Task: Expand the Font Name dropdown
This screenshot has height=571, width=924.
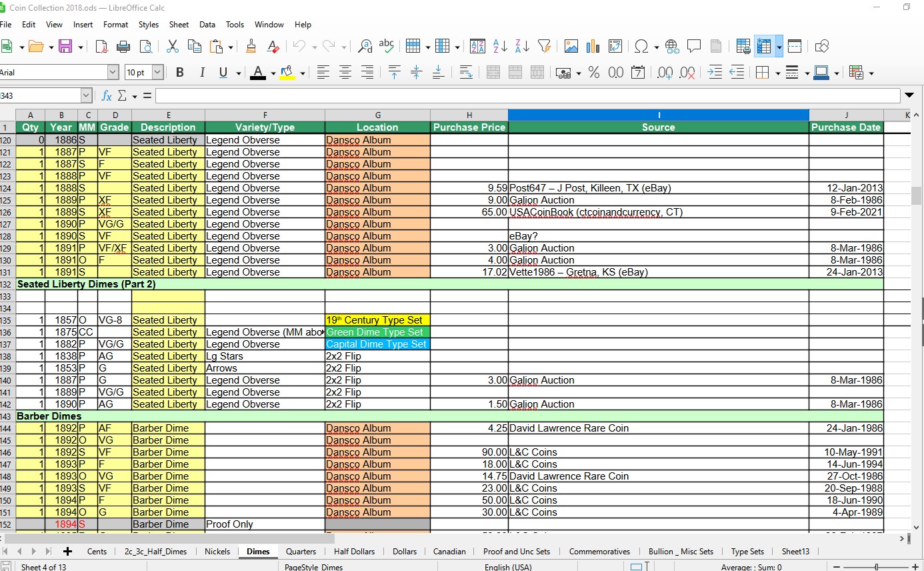Action: (x=113, y=72)
